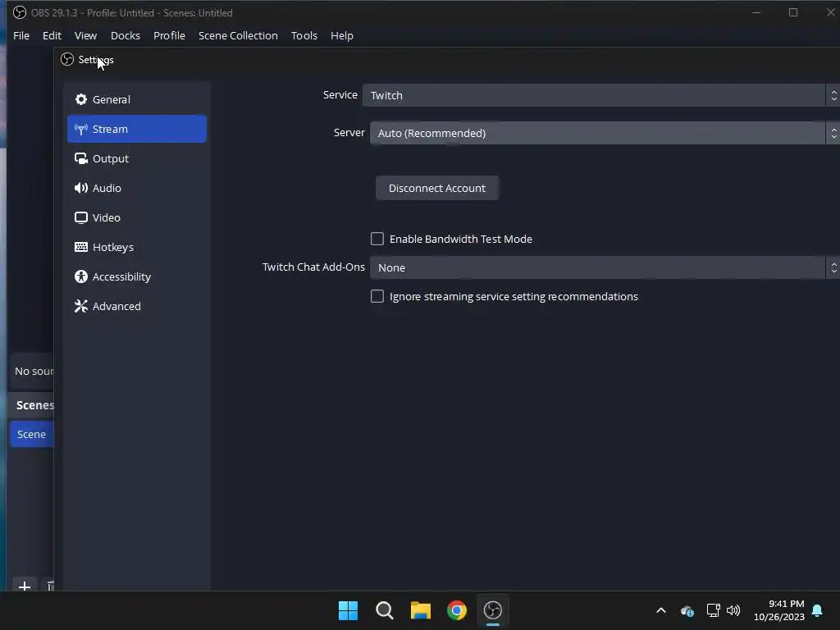This screenshot has width=840, height=630.
Task: Open Windows Start menu
Action: coord(348,610)
